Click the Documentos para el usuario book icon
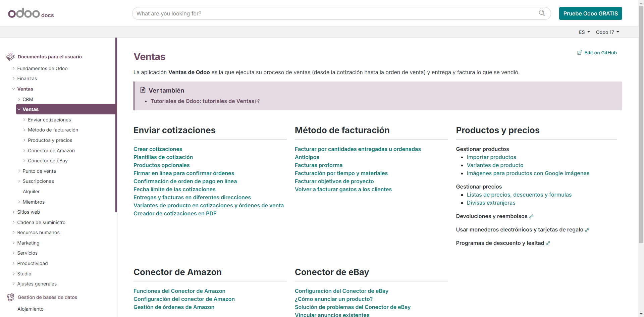 [10, 56]
